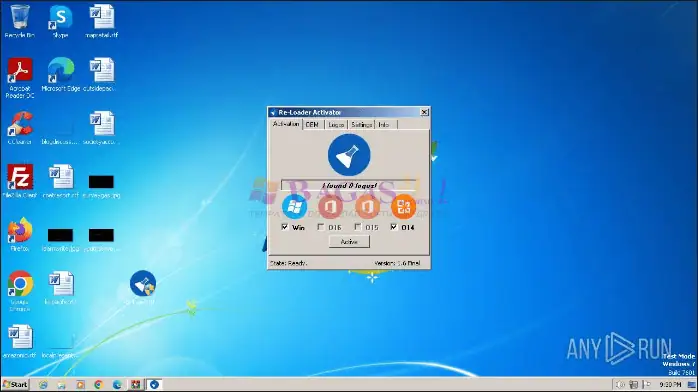Click the Active button
The image size is (698, 392).
pos(349,242)
